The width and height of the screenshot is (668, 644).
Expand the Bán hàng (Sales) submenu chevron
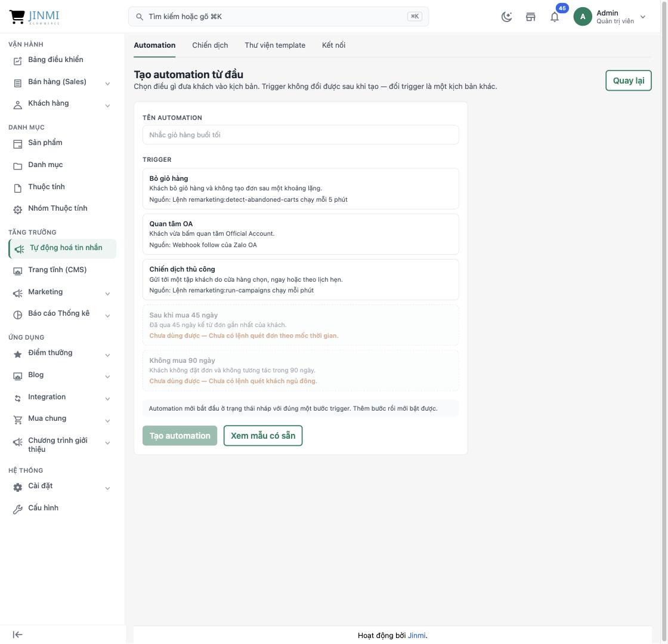coord(108,84)
